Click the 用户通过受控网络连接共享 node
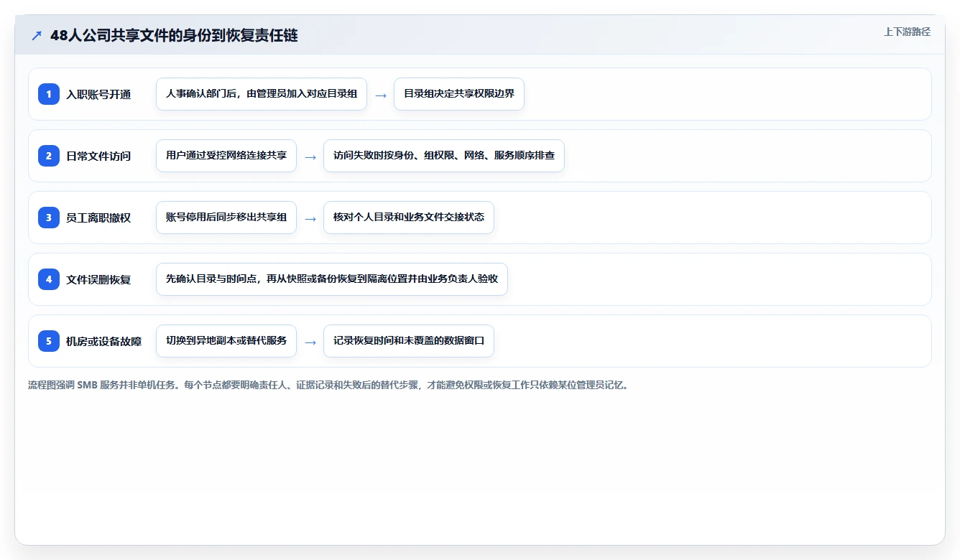The width and height of the screenshot is (960, 560). pos(226,156)
